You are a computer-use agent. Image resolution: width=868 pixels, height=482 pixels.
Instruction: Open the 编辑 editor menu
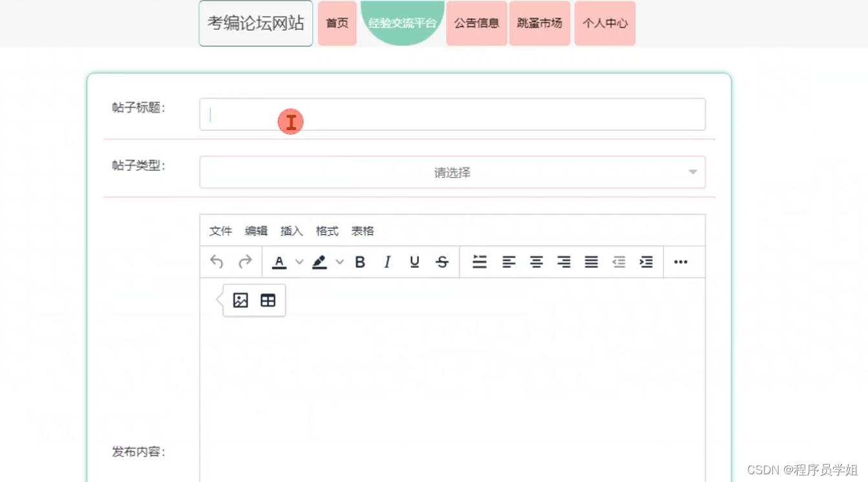click(256, 231)
